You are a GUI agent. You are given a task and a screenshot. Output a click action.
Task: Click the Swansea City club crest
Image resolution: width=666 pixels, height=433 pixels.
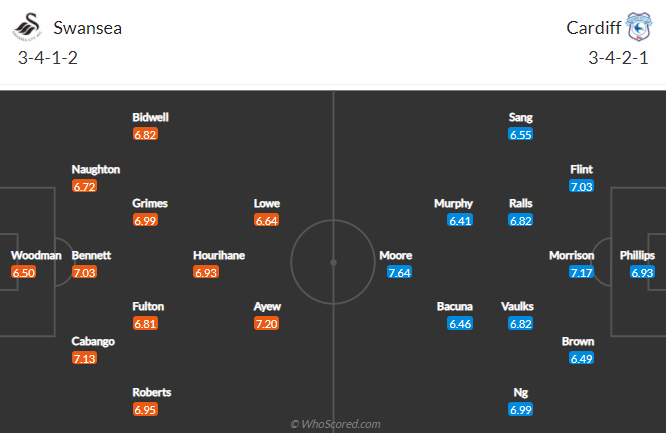28,27
